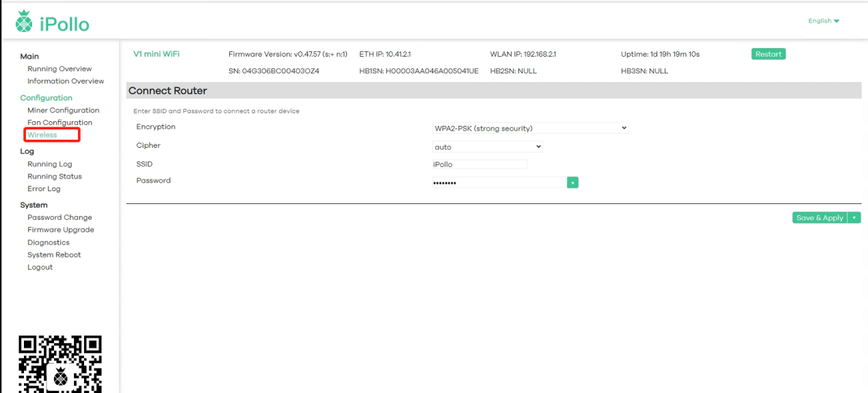Click the iPollo pineapple logo icon
Image resolution: width=868 pixels, height=393 pixels.
(24, 22)
